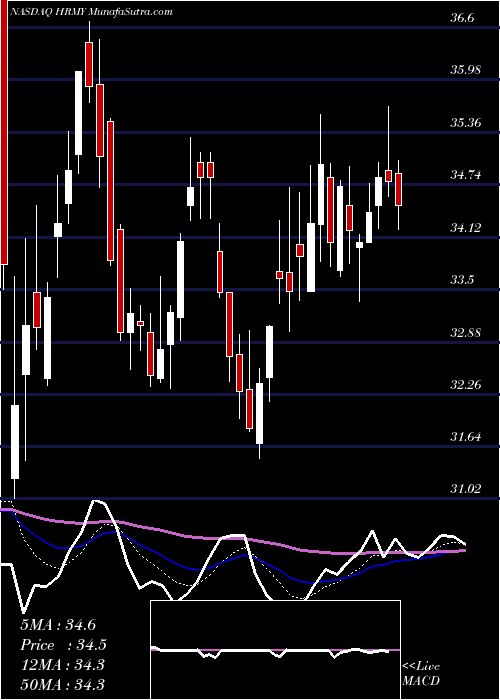Click the 35.98 price axis label
Image resolution: width=500 pixels, height=700 pixels.
point(466,70)
